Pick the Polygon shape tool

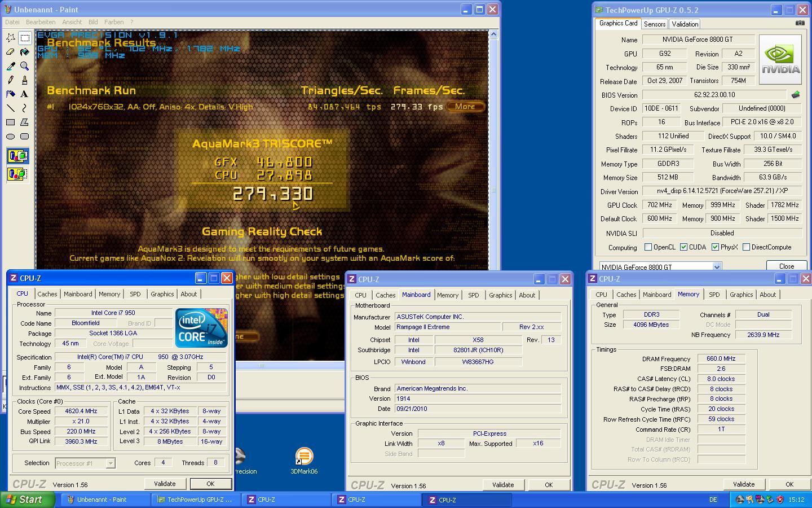pyautogui.click(x=25, y=122)
